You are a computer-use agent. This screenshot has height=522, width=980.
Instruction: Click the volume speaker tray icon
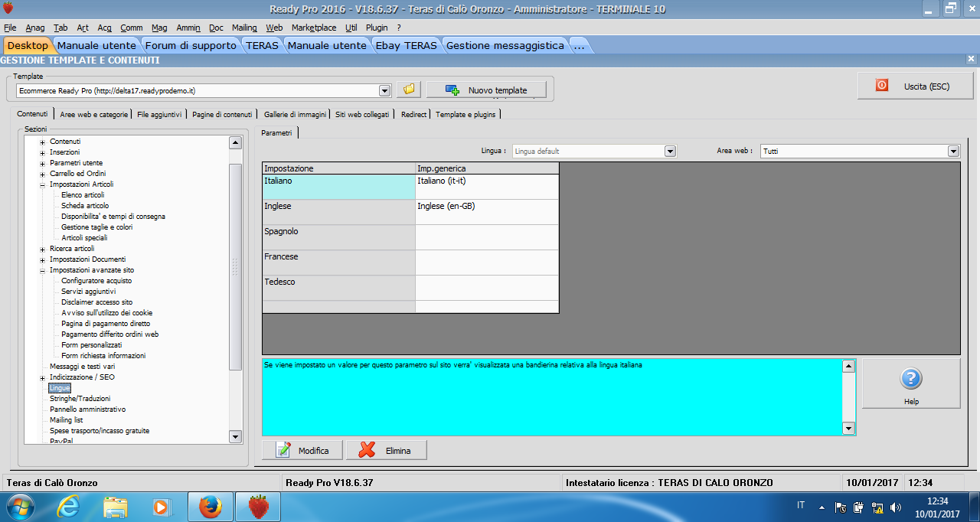coord(896,507)
